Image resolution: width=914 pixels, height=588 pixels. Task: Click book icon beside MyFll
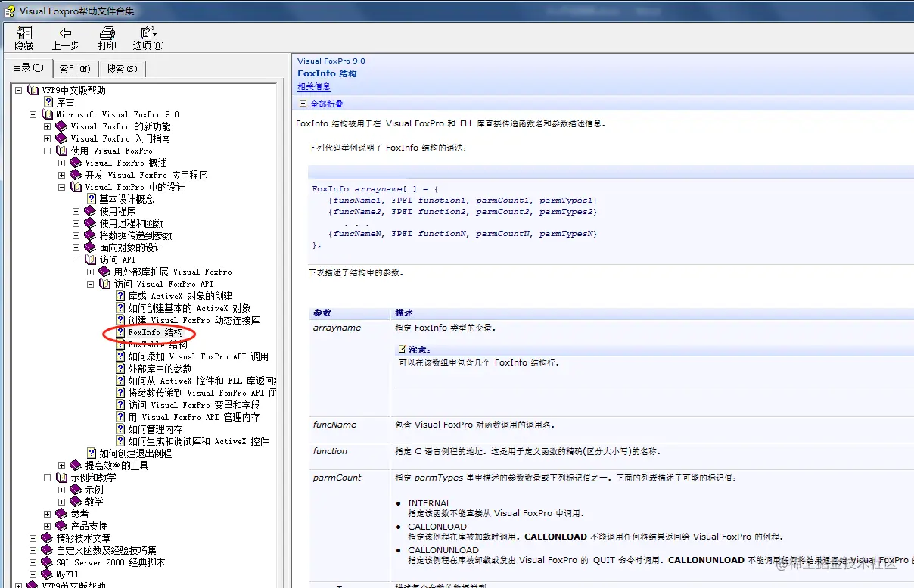(x=48, y=574)
